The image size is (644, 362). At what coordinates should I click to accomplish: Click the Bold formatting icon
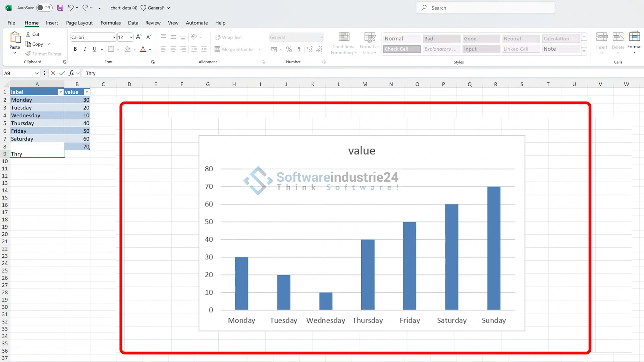coord(75,49)
